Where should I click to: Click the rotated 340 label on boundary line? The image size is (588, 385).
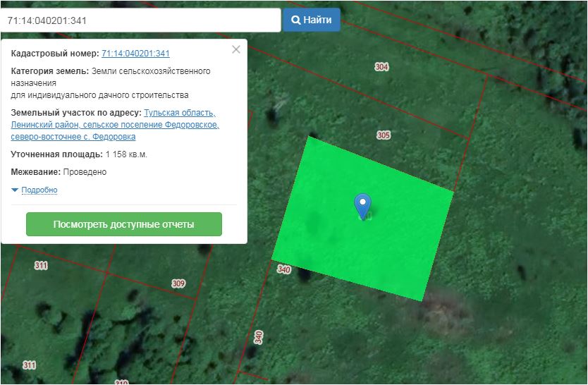pos(258,337)
